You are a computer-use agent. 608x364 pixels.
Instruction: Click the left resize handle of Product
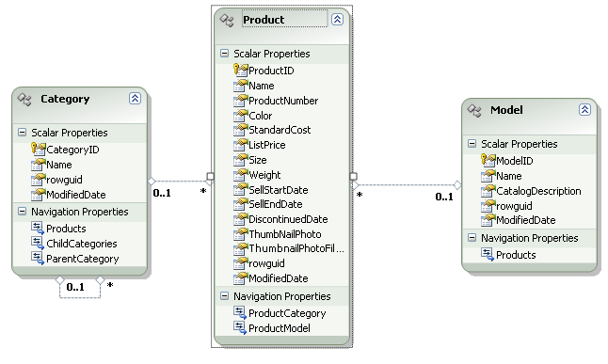[x=210, y=177]
